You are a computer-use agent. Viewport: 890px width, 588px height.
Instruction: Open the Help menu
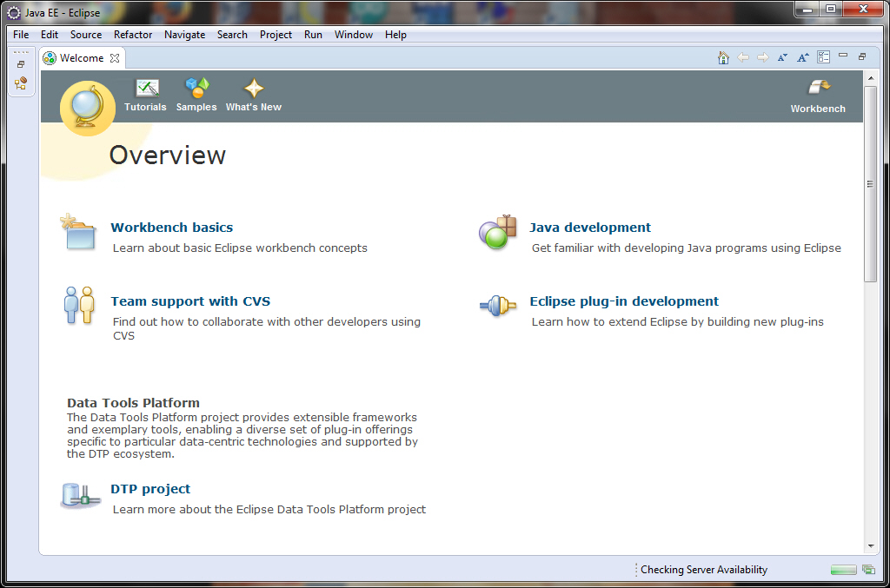coord(395,35)
